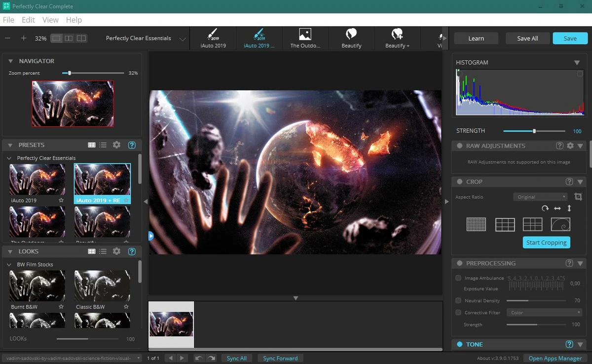Open Presets panel settings gear
This screenshot has height=364, width=592.
pyautogui.click(x=116, y=145)
